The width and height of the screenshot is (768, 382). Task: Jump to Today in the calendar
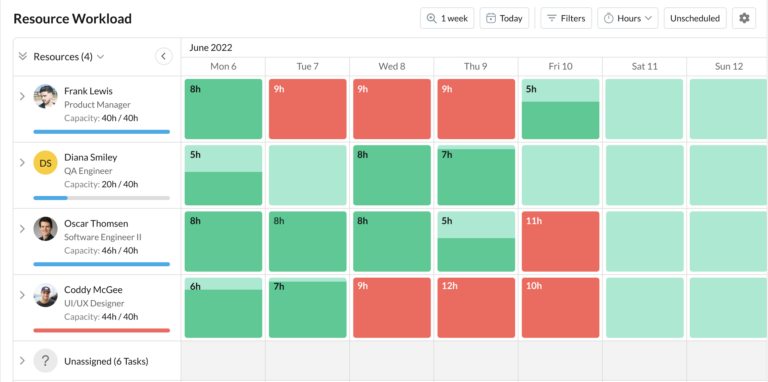504,18
